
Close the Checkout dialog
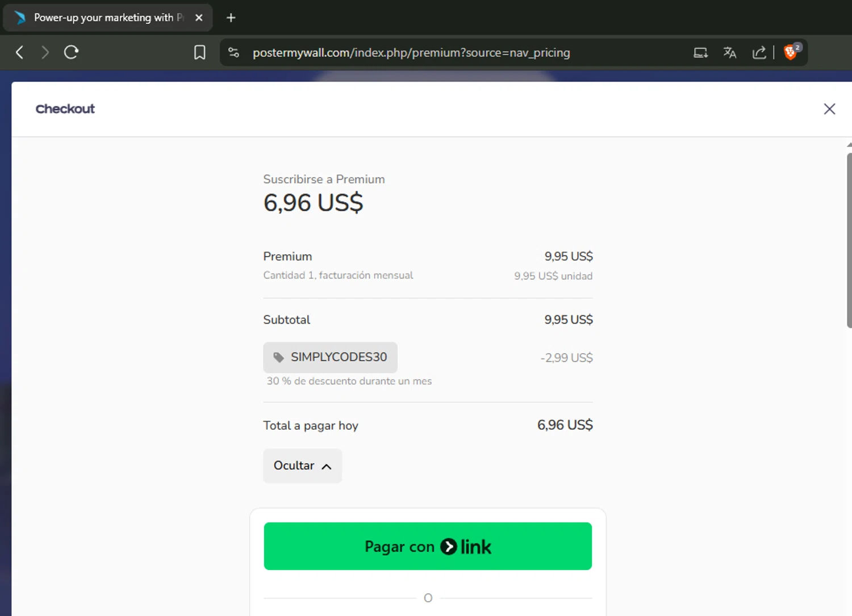click(x=829, y=109)
